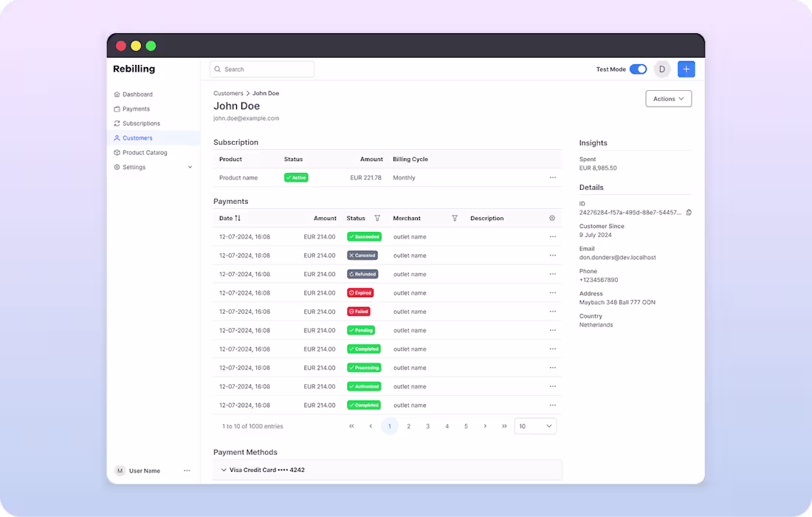Click the Succeeded status badge
Viewport: 812px width, 517px height.
[364, 237]
